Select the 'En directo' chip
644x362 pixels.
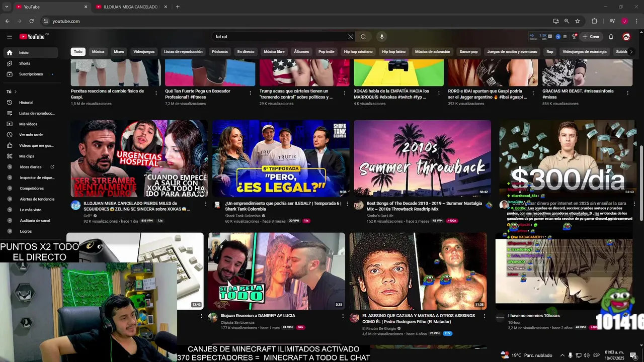(246, 52)
